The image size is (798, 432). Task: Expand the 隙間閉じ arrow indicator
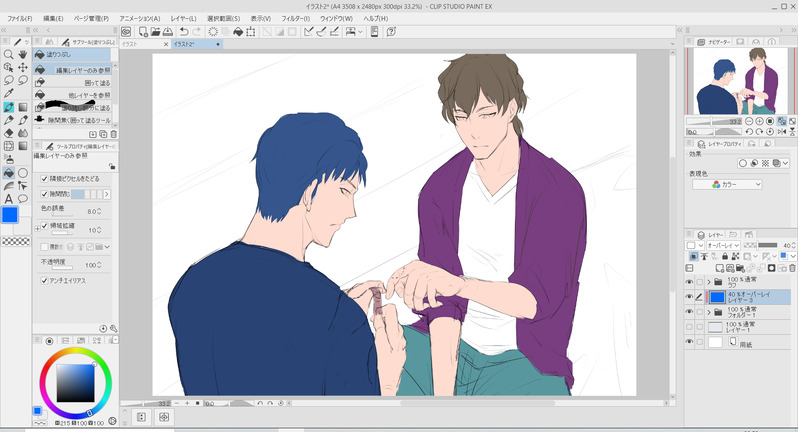click(107, 194)
